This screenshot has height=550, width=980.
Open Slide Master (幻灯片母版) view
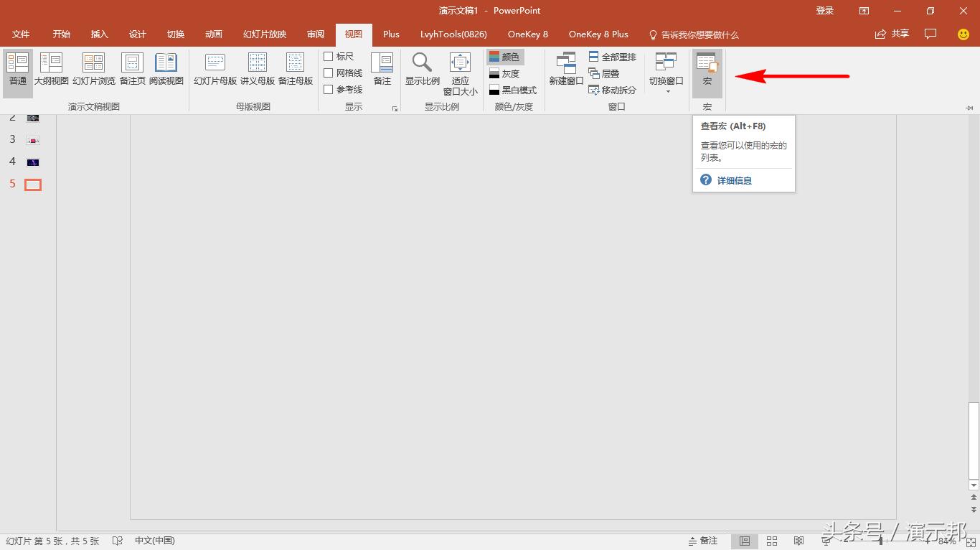coord(215,69)
